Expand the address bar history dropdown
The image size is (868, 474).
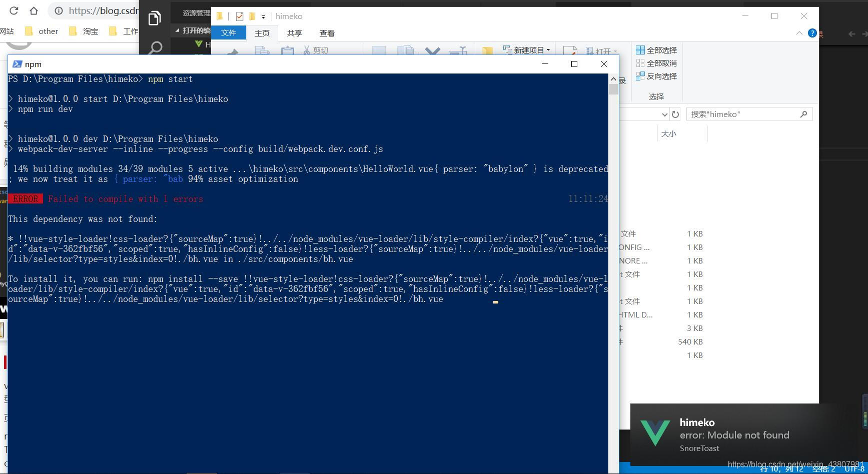click(664, 114)
